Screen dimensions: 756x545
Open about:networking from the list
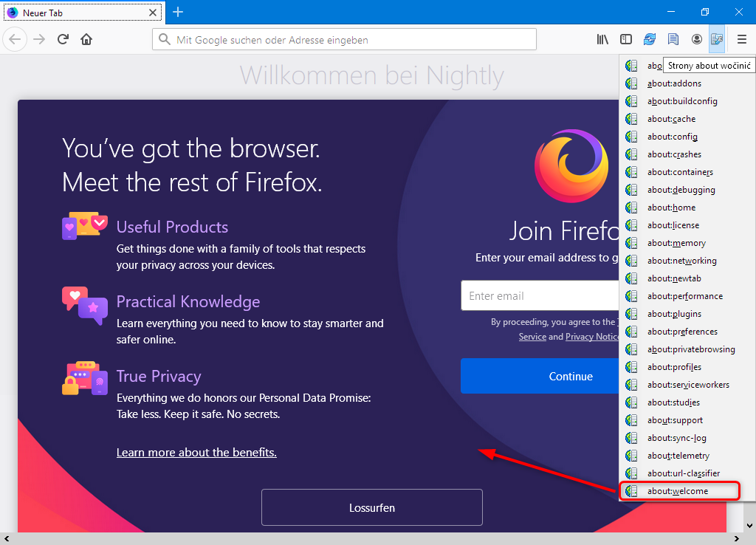(687, 261)
